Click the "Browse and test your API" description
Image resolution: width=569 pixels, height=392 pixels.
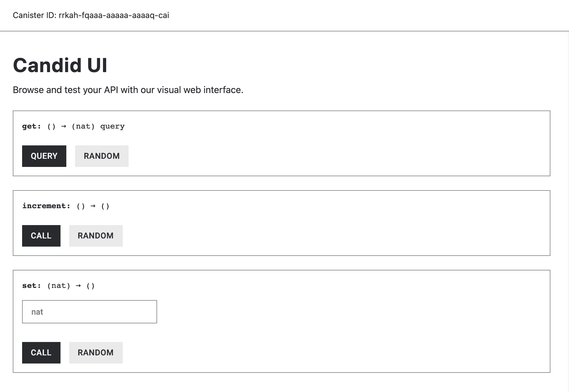point(128,90)
